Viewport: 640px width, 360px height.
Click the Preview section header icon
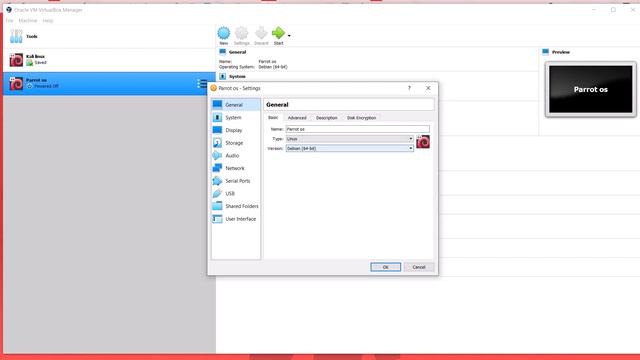(x=546, y=52)
